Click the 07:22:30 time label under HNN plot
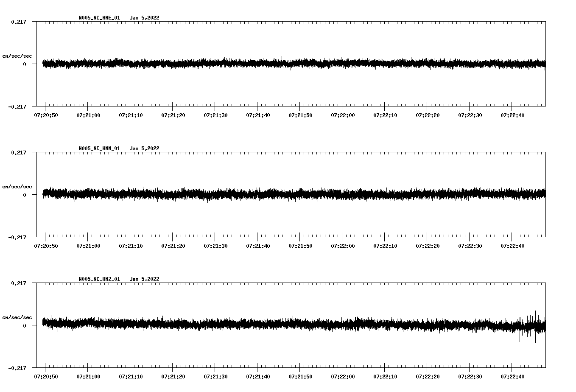The width and height of the screenshot is (576, 392). [x=470, y=246]
